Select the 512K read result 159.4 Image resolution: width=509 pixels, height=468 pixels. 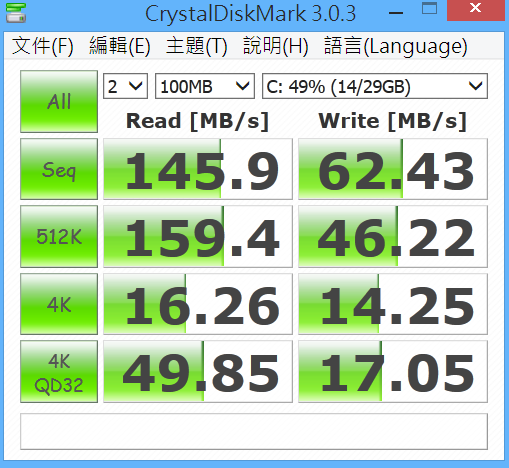[x=198, y=236]
